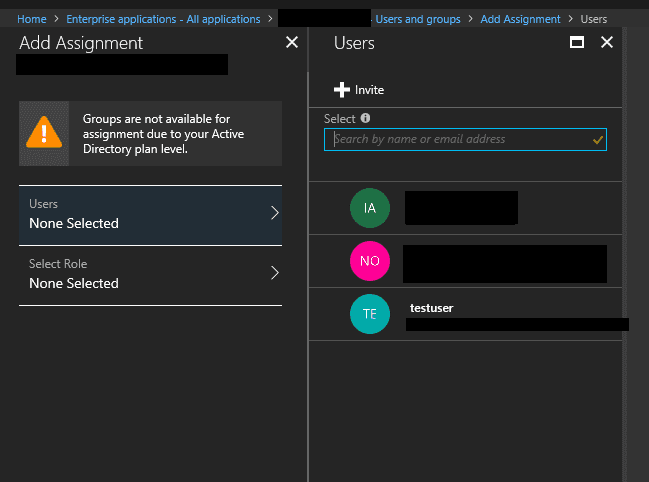
Task: Click the plus icon beside Invite
Action: [x=342, y=90]
